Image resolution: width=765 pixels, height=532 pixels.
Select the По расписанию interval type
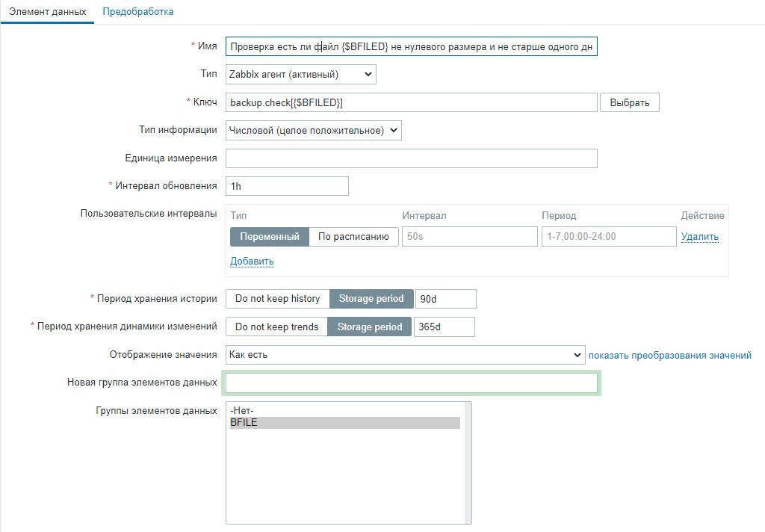[353, 237]
